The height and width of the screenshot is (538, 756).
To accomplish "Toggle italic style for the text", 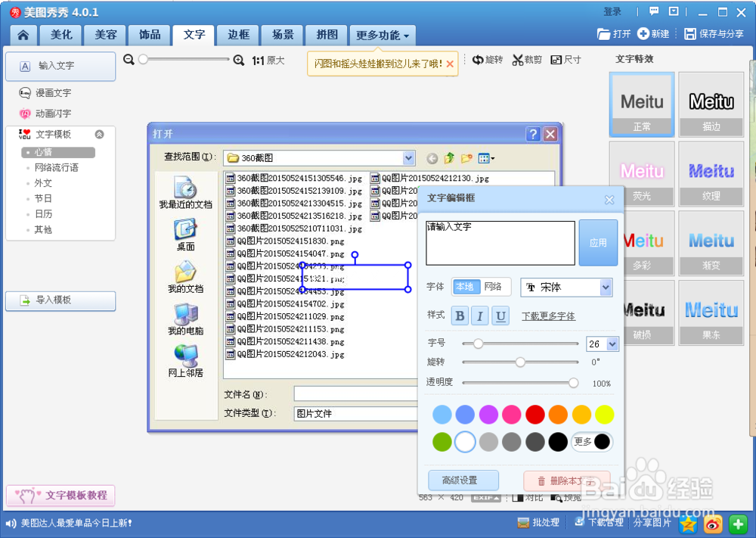I will click(480, 316).
